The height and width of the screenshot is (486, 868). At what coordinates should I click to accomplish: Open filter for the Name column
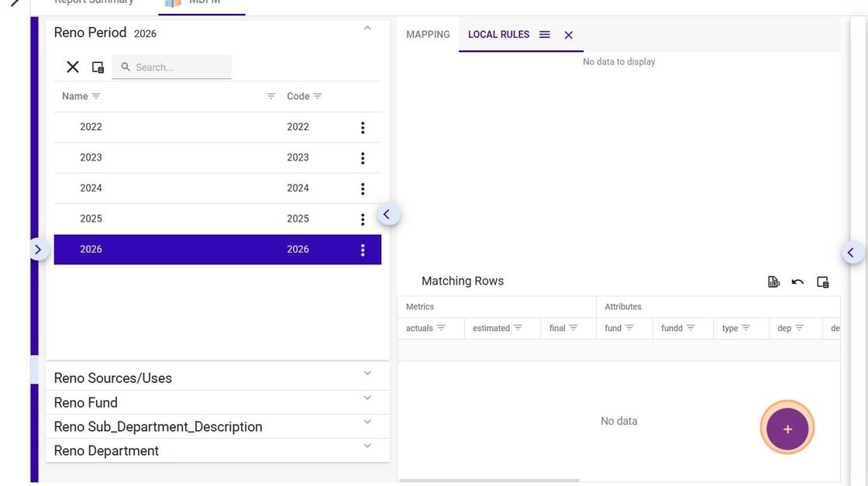(x=96, y=96)
